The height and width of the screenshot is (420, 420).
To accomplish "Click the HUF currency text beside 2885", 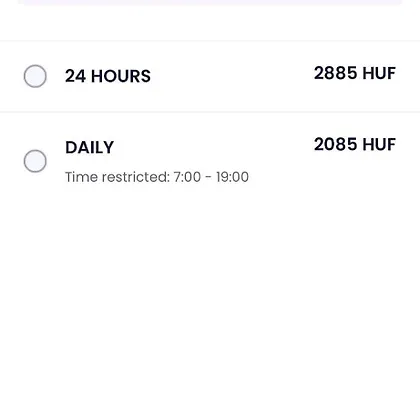I will [379, 73].
